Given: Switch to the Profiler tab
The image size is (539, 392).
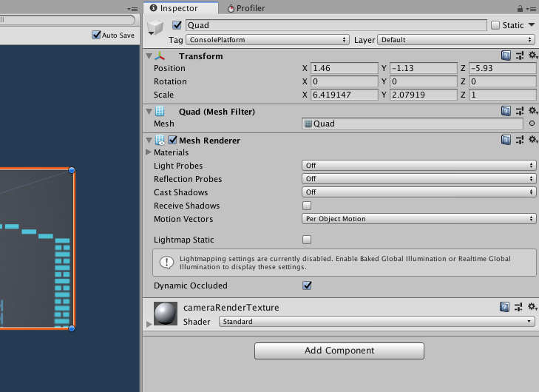Looking at the screenshot, I should click(x=246, y=8).
